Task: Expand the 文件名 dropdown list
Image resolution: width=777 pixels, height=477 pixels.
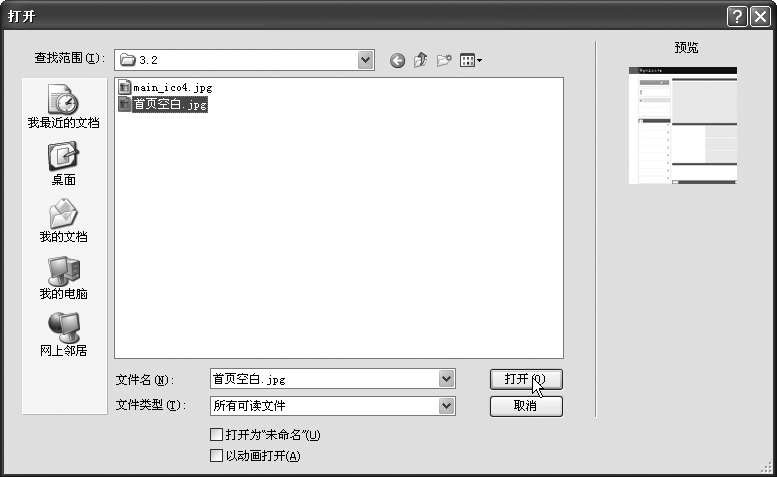Action: [x=447, y=379]
